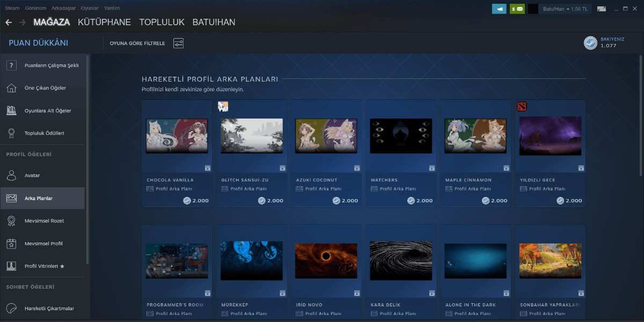Open the Kara Delik background thumbnail
The height and width of the screenshot is (322, 644).
click(x=401, y=261)
